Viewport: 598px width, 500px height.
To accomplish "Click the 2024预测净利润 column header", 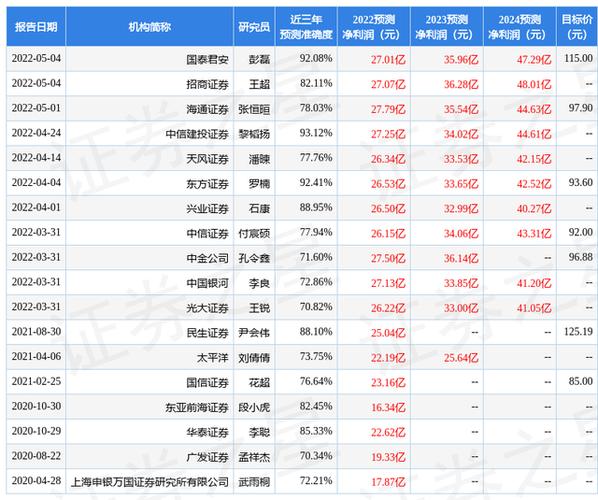I will pos(520,27).
